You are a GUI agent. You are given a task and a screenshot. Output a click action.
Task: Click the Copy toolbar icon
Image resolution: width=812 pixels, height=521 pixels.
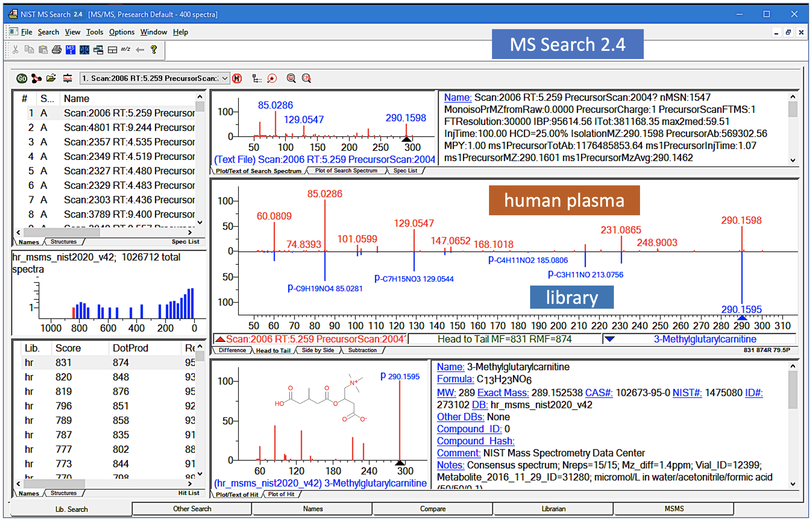coord(29,49)
